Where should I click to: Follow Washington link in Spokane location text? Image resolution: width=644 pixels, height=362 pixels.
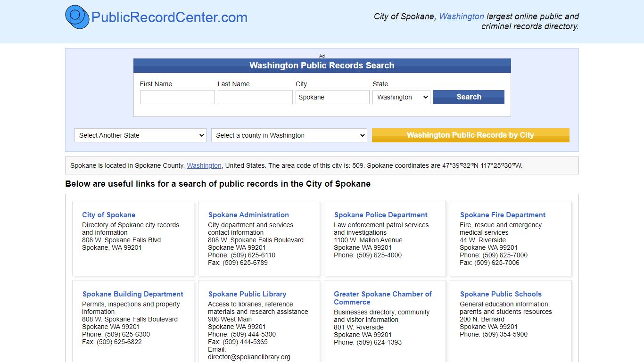pyautogui.click(x=204, y=165)
